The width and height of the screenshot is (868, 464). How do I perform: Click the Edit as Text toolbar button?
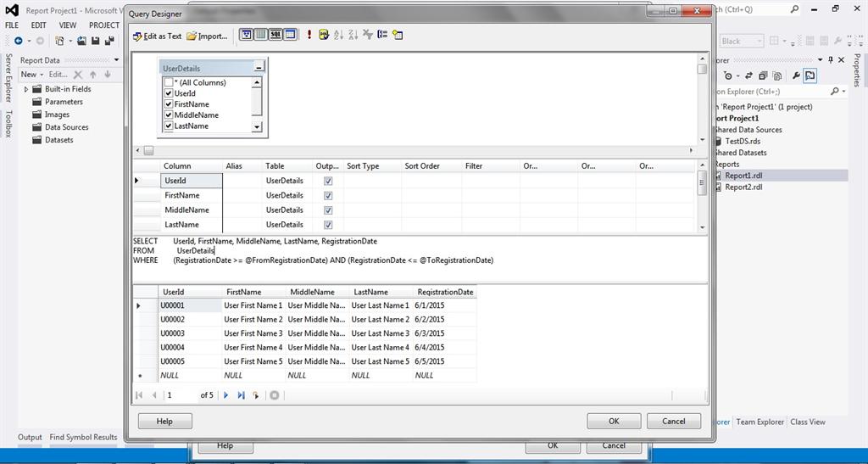(157, 36)
